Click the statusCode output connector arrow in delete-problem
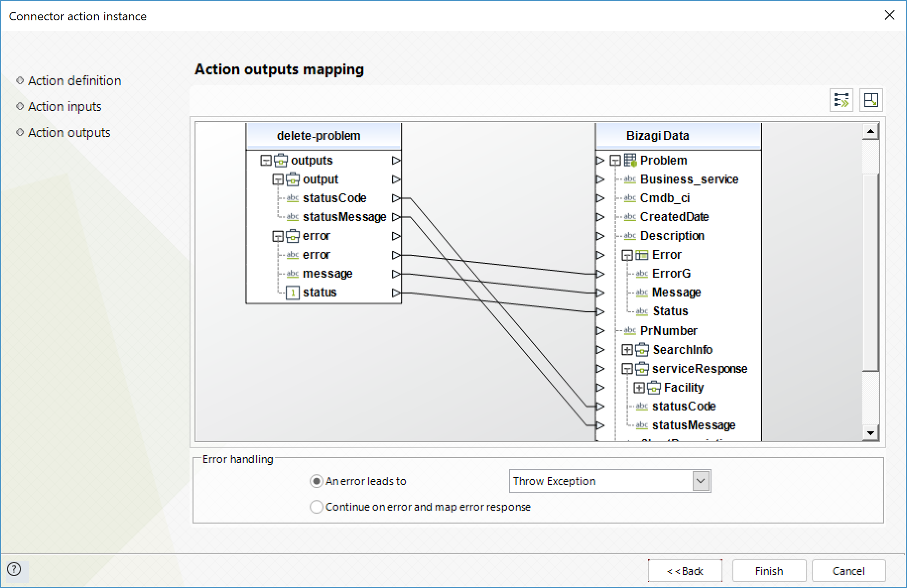The height and width of the screenshot is (588, 907). click(396, 198)
